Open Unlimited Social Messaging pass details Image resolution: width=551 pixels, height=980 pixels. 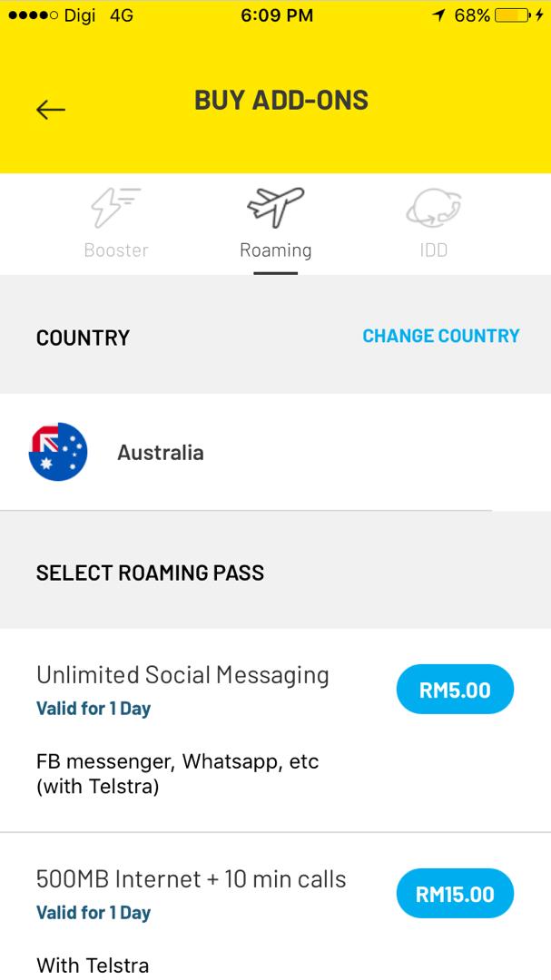coord(182,675)
